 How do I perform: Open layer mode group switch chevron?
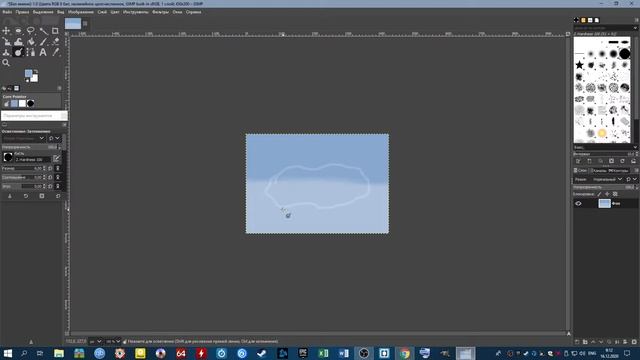coord(634,179)
